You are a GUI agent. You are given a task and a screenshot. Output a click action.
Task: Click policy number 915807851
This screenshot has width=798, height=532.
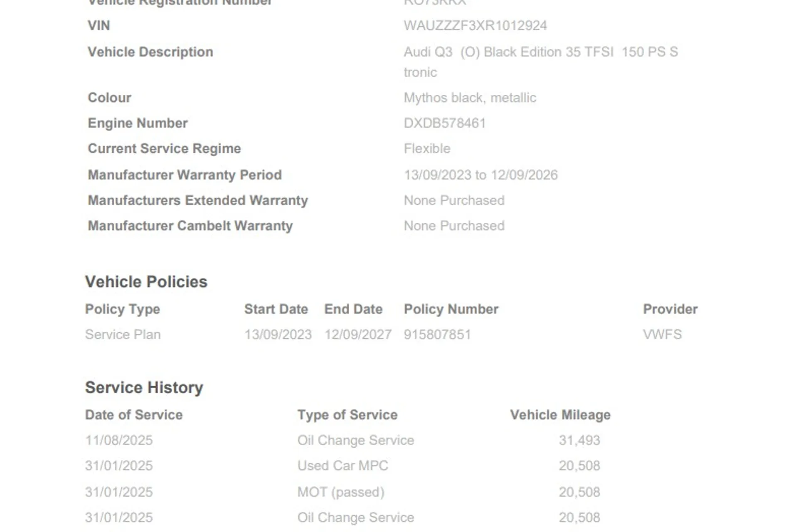click(x=437, y=335)
